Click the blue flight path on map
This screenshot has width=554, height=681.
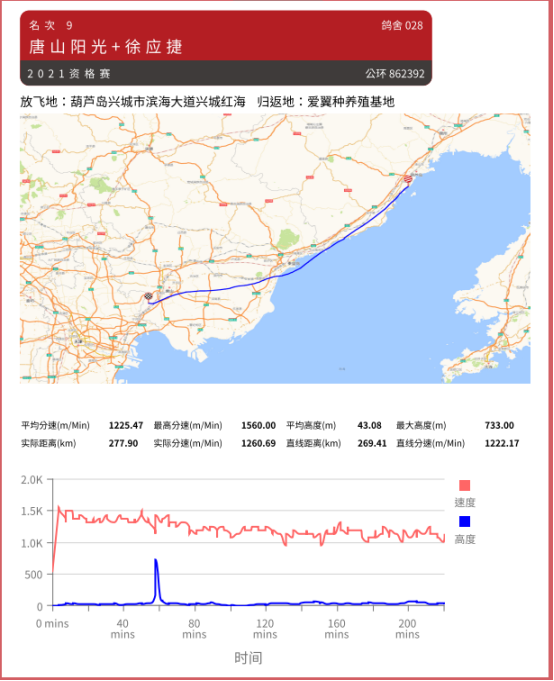278,275
